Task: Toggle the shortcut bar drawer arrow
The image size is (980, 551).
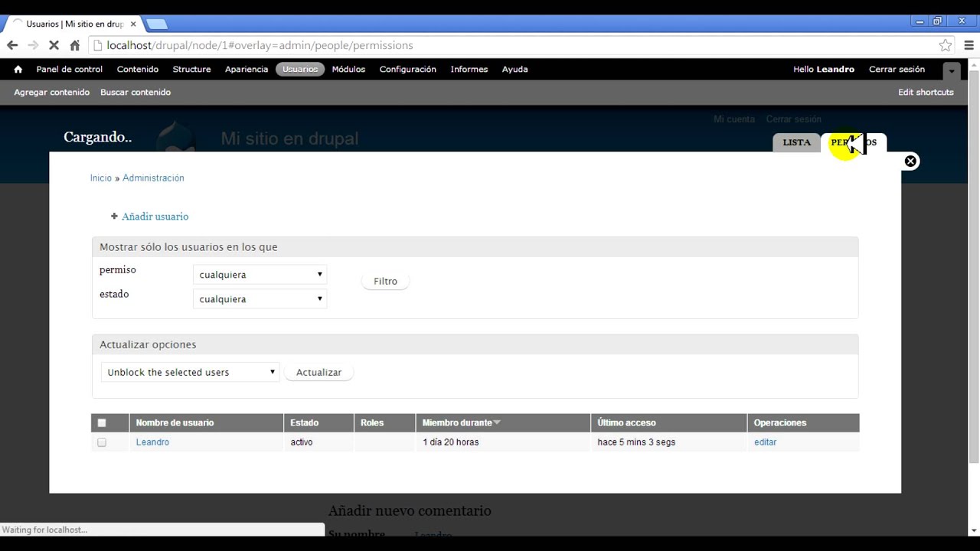Action: [952, 70]
